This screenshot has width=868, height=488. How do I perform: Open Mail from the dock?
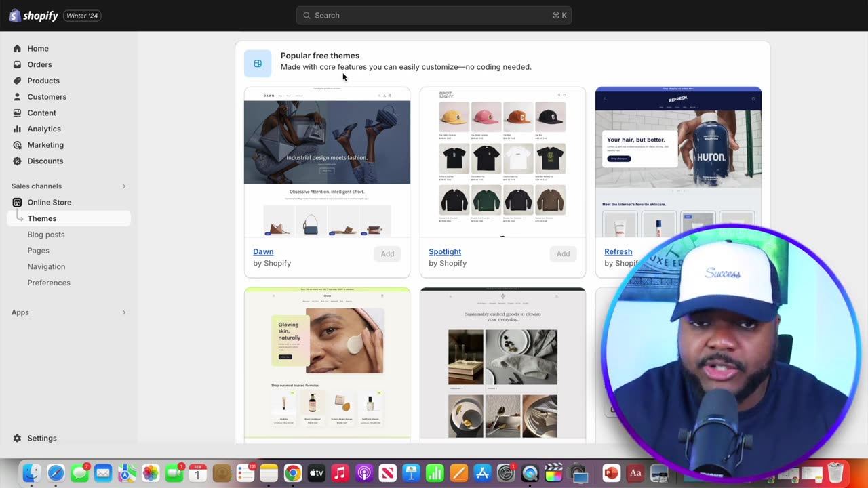[x=103, y=472]
